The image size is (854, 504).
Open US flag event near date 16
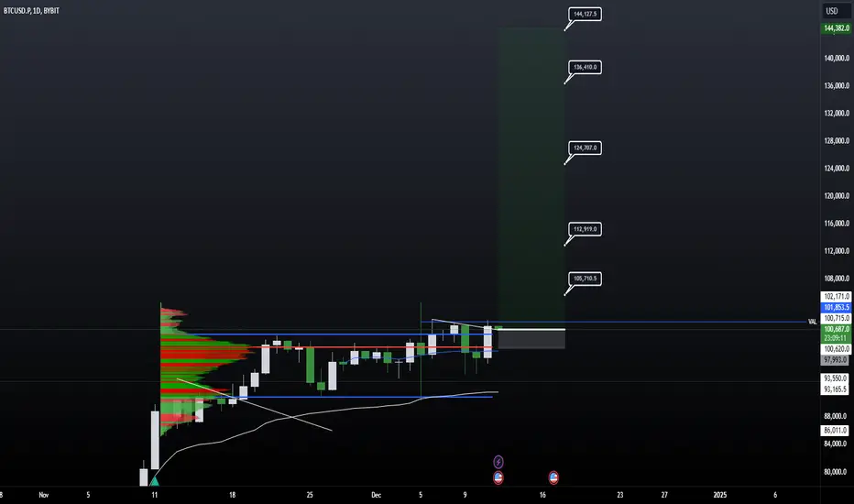pos(553,477)
